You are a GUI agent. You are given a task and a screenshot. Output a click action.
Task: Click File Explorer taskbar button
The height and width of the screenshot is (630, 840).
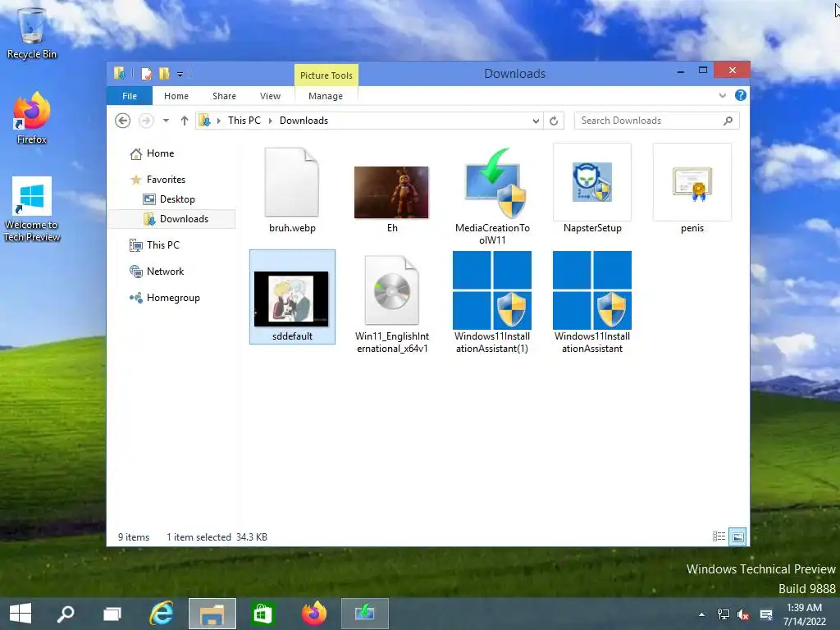(212, 614)
